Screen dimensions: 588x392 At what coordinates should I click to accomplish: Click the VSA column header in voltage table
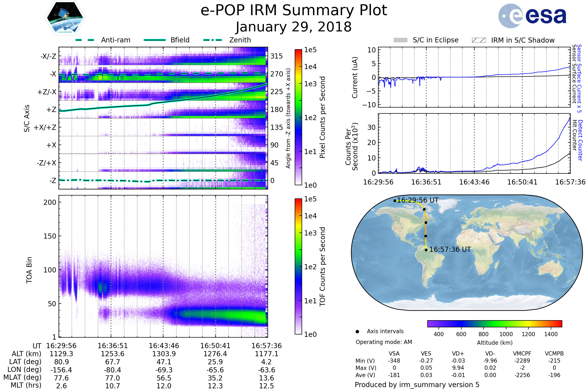[x=394, y=354]
